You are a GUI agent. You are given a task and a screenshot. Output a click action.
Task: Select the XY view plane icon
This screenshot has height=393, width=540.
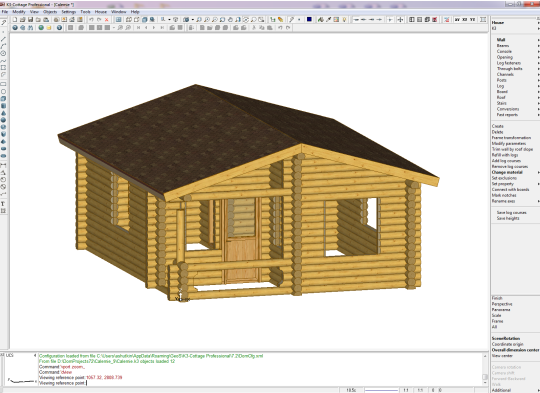pyautogui.click(x=457, y=20)
